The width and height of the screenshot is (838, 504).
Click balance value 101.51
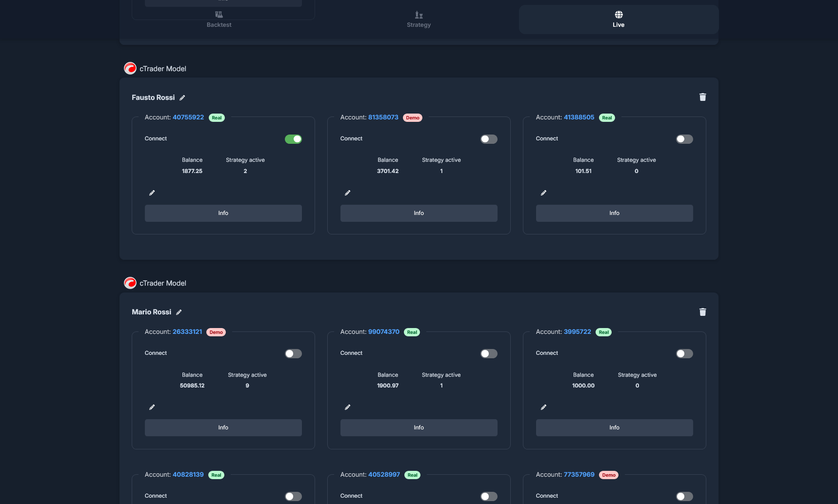click(583, 171)
